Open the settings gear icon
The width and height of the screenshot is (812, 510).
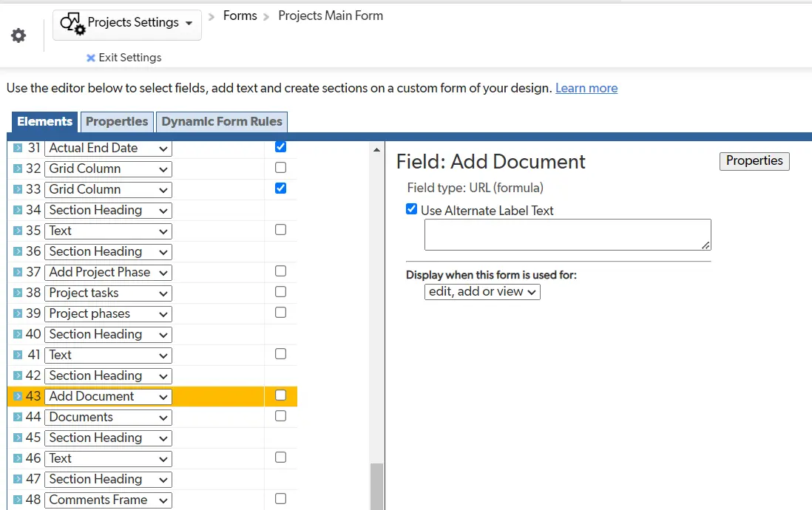click(x=18, y=35)
